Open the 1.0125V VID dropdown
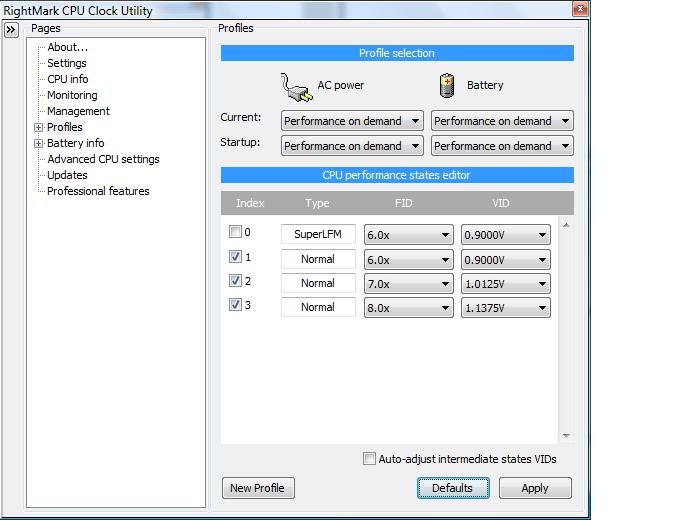 click(506, 284)
